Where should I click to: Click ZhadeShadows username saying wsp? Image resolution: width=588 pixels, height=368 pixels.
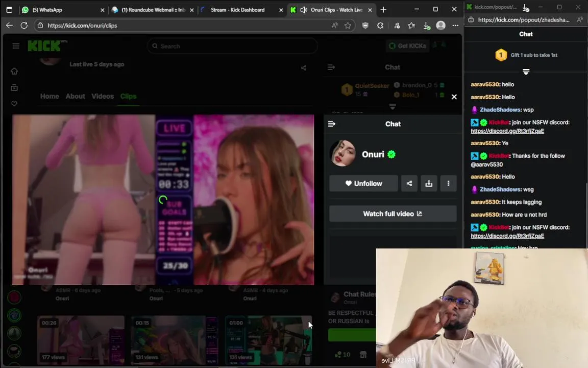(500, 110)
